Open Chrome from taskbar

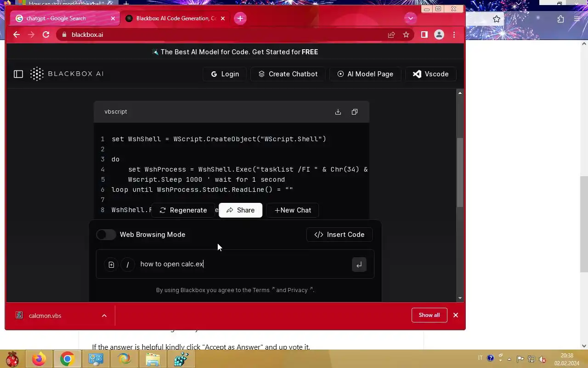point(67,359)
